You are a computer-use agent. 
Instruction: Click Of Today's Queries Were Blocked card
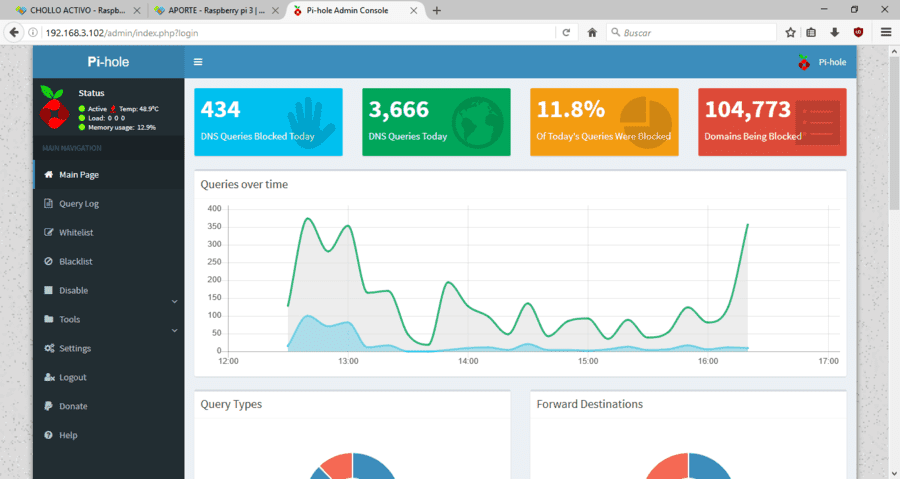604,122
